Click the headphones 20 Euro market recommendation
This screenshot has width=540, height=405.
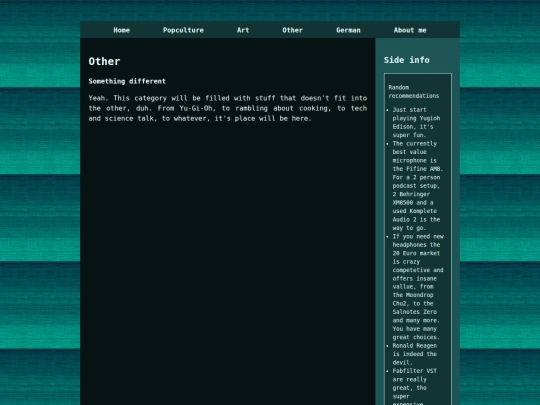click(418, 287)
